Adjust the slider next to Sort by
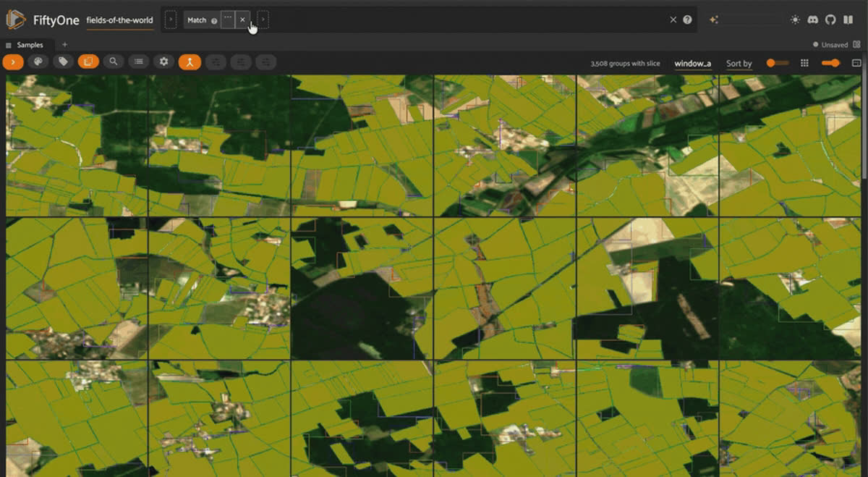868x477 pixels. tap(778, 63)
